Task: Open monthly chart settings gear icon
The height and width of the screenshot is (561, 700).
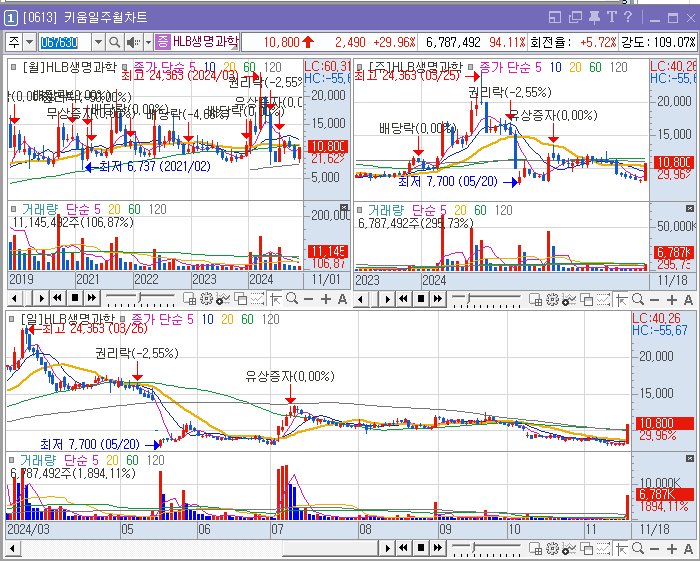Action: tap(206, 299)
